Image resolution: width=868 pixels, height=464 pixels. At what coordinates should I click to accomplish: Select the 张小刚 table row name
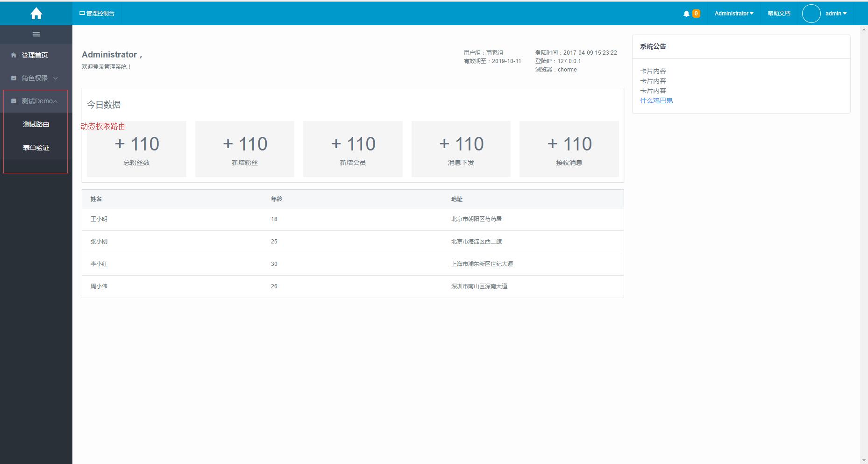99,242
